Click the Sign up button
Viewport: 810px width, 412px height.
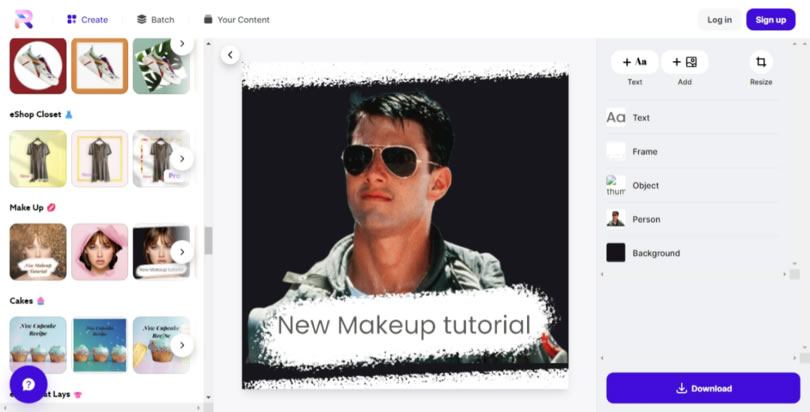click(770, 20)
